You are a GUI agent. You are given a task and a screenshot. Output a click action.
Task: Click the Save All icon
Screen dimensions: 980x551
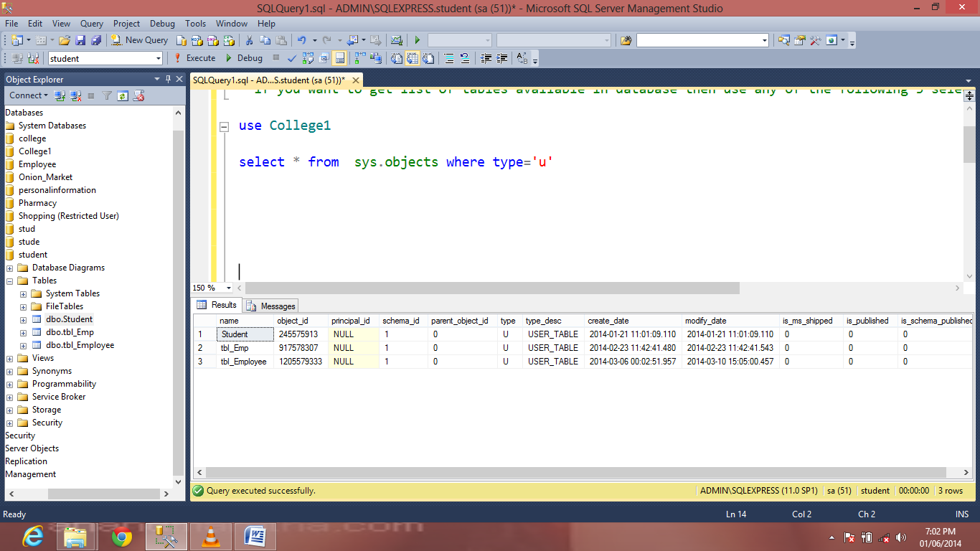point(95,40)
